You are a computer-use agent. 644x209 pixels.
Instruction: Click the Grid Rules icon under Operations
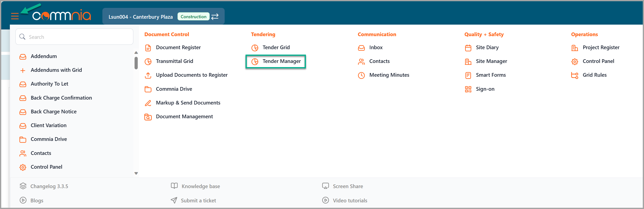[x=575, y=75]
